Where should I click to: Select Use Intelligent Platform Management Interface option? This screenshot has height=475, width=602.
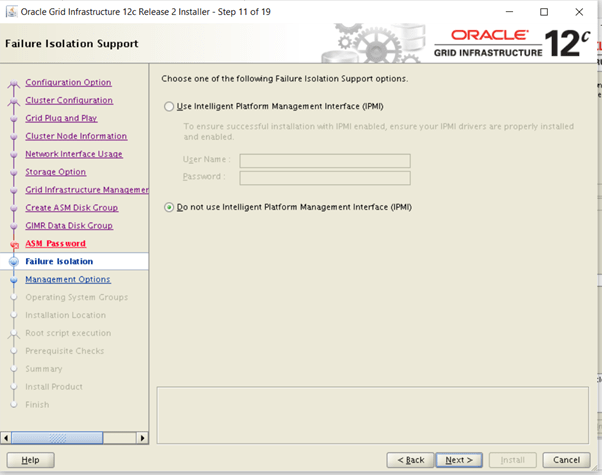168,106
